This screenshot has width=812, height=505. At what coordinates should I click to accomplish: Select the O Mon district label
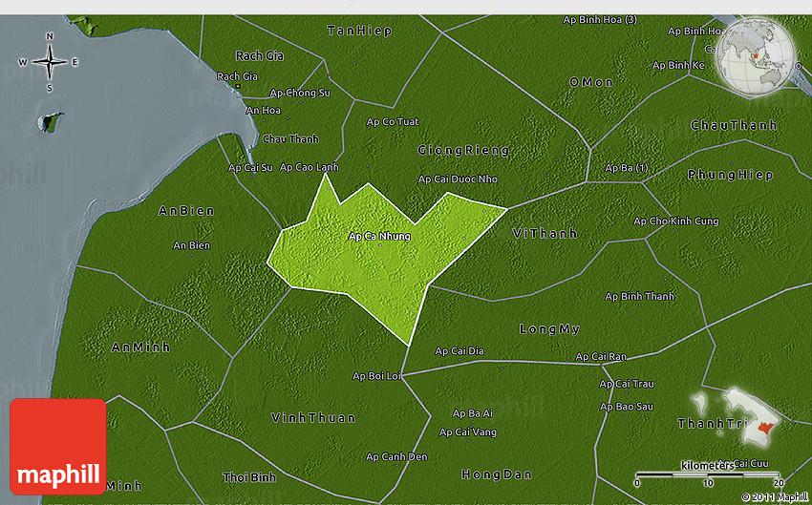click(x=591, y=82)
